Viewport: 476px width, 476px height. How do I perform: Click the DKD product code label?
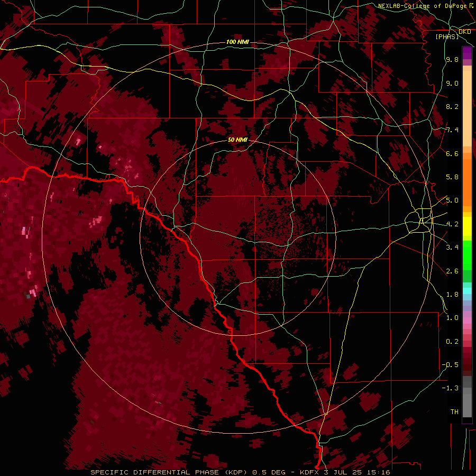(465, 32)
